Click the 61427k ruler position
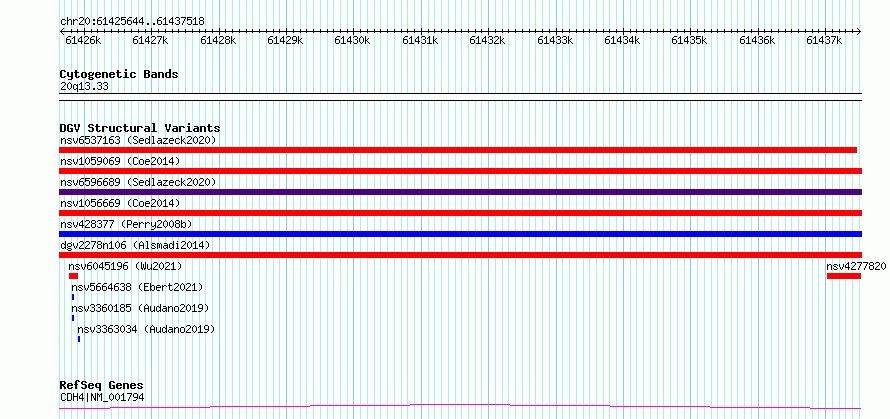Image resolution: width=890 pixels, height=419 pixels. 150,40
